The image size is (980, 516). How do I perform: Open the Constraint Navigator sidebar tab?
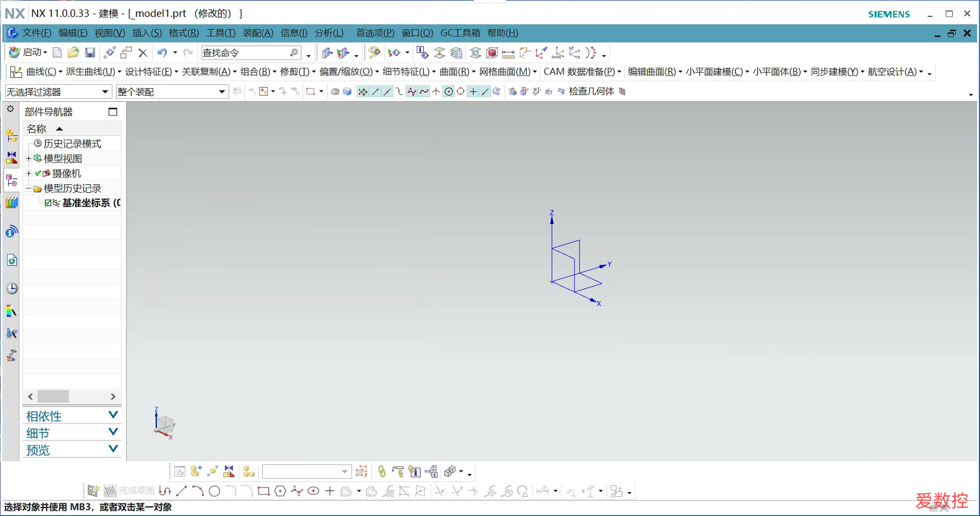coord(11,158)
